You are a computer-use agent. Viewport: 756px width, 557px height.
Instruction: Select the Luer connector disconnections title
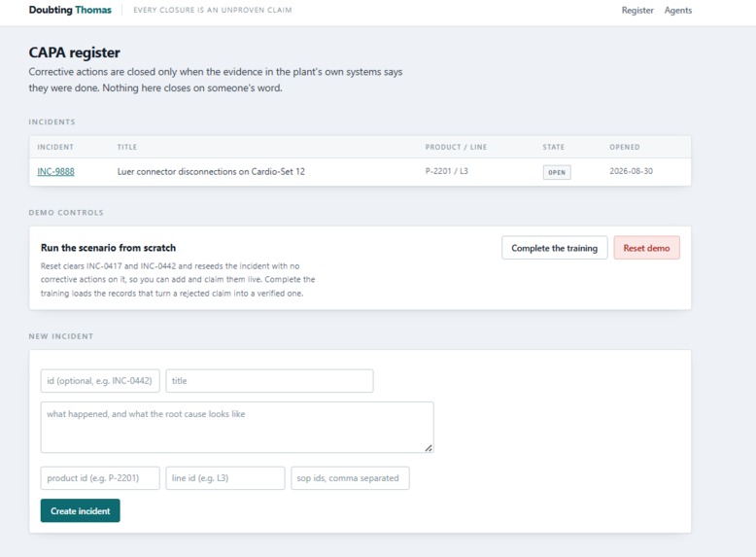pos(211,171)
